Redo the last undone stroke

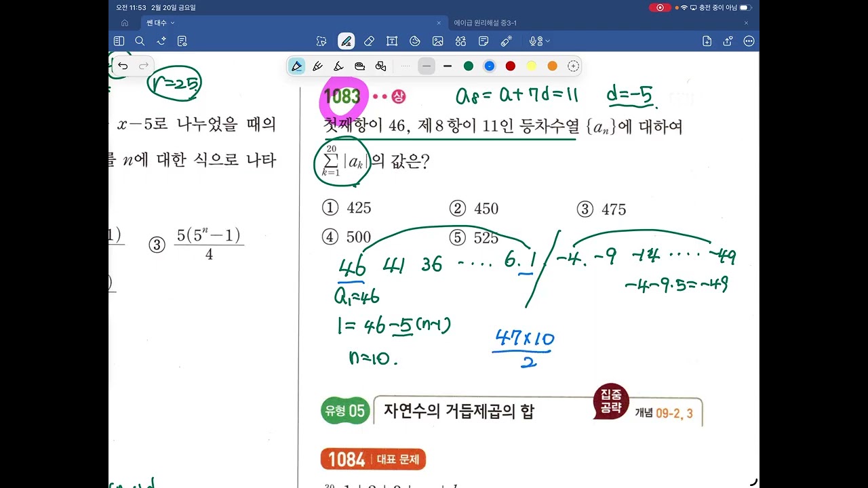tap(144, 66)
